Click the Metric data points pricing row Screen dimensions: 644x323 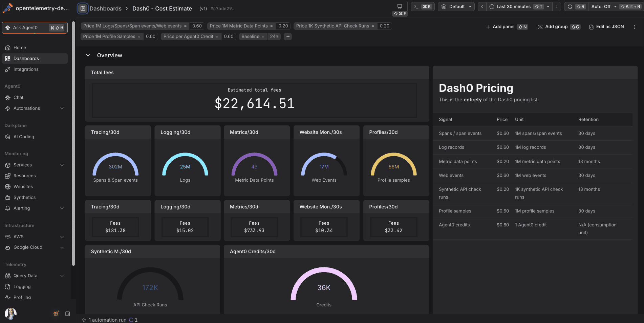[x=533, y=162]
